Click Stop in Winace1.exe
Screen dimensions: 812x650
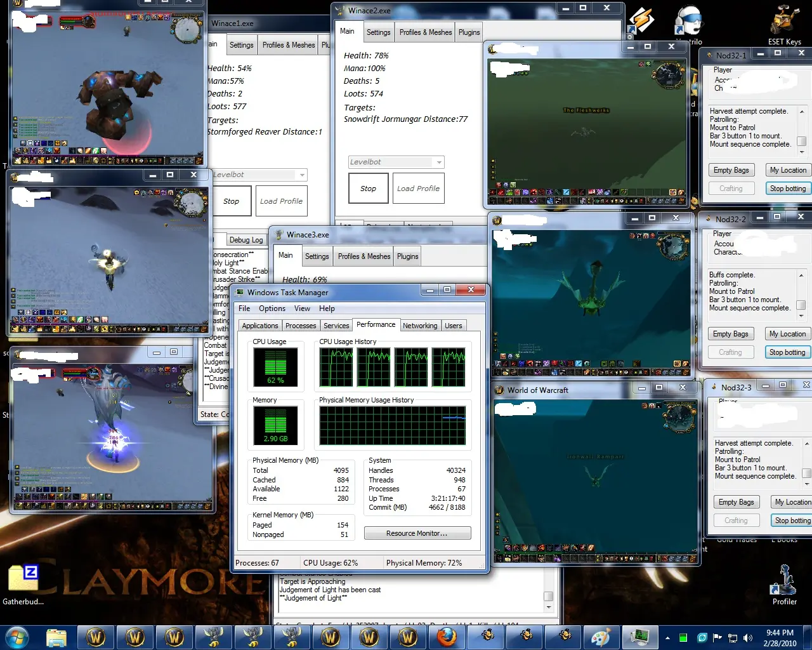(x=231, y=201)
